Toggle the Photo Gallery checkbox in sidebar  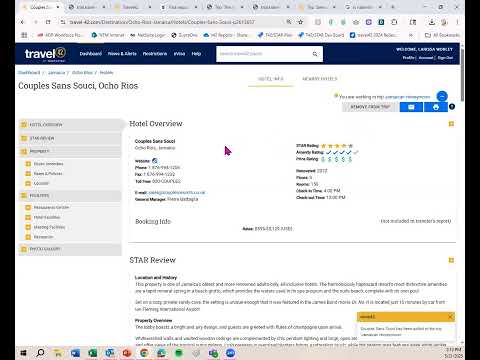click(x=24, y=249)
